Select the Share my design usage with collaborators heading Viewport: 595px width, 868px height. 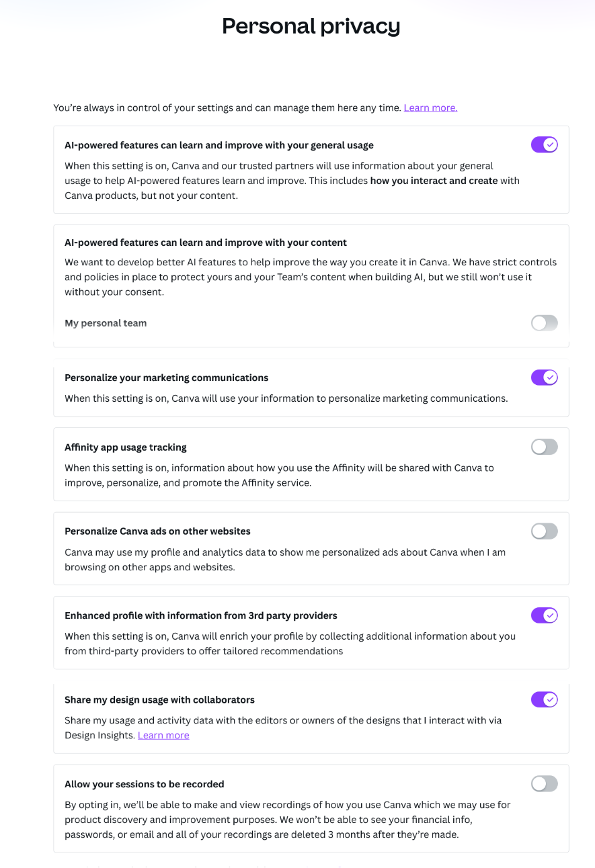159,700
